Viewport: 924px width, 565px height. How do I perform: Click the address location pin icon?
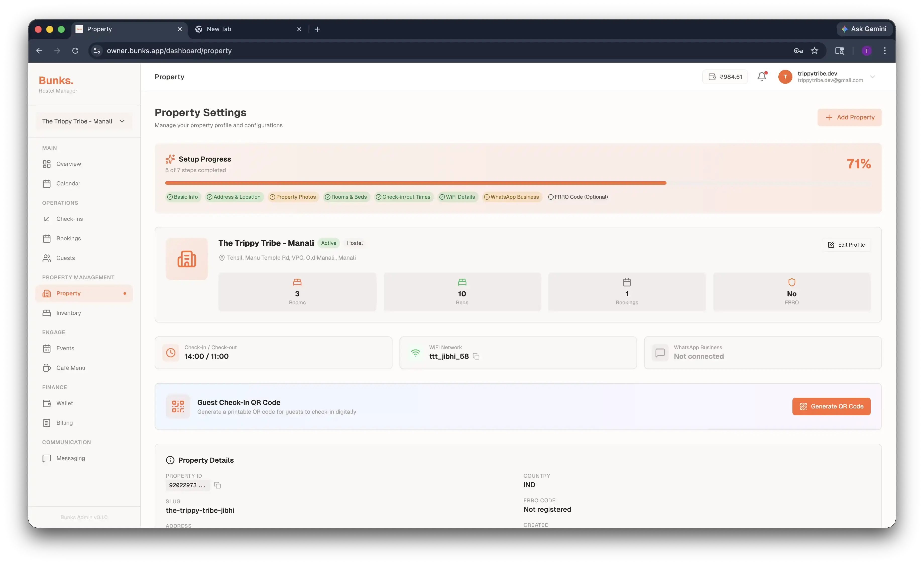(x=222, y=258)
